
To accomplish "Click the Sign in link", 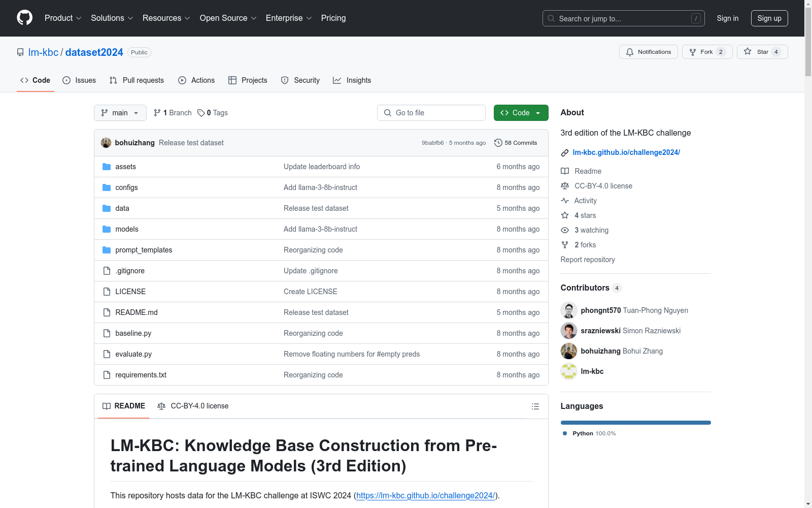I will (728, 18).
